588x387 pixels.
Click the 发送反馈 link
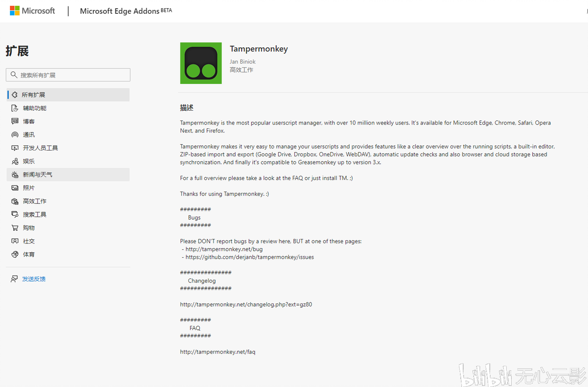[x=34, y=279]
